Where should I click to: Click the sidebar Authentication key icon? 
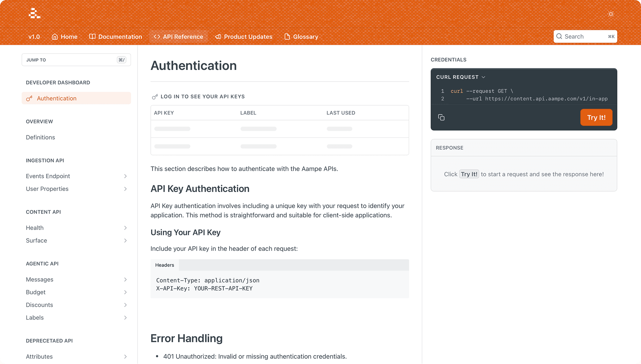click(29, 98)
